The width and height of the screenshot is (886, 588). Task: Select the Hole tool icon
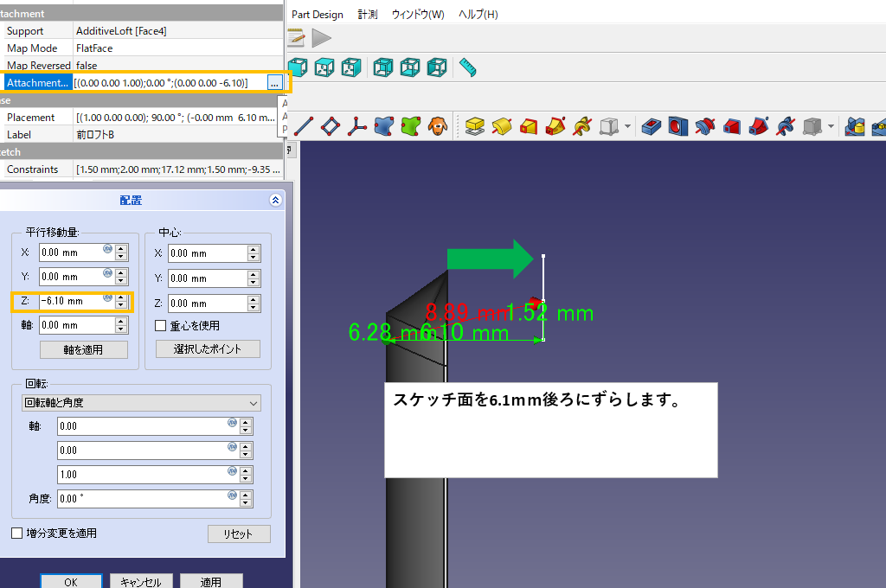click(x=677, y=127)
